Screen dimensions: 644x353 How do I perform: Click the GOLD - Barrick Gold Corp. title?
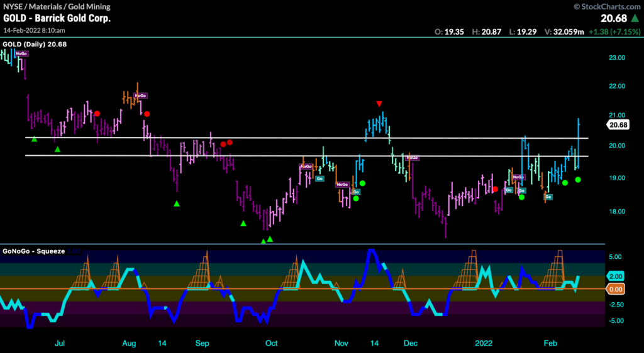pos(57,18)
